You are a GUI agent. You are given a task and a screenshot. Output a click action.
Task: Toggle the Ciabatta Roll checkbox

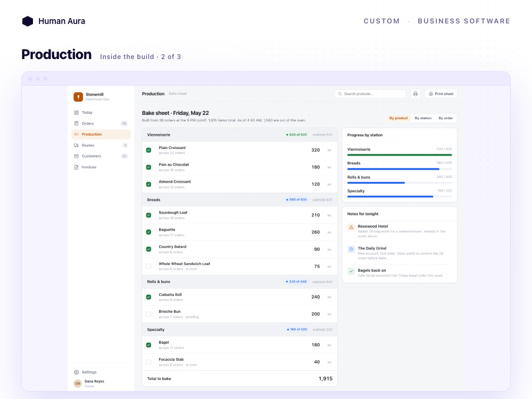pos(148,297)
